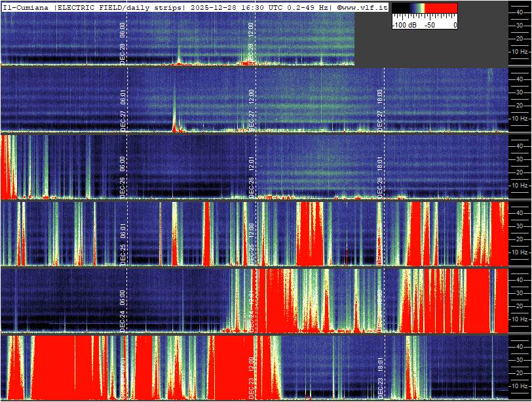This screenshot has width=532, height=402.
Task: Select the DEC 28 06:00 time marker
Action: pyautogui.click(x=123, y=42)
